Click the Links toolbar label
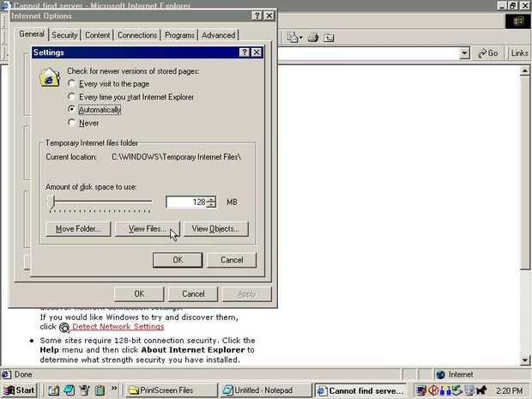This screenshot has width=532, height=399. coord(519,53)
